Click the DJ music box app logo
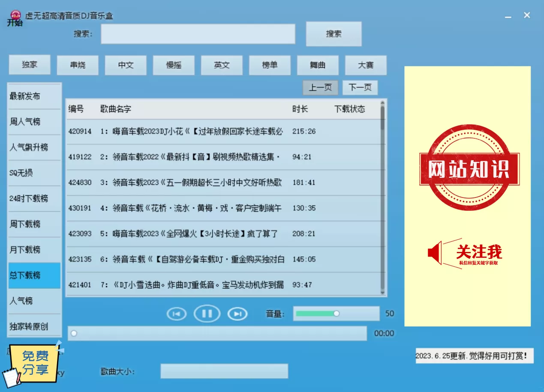Viewport: 544px width, 392px height. pyautogui.click(x=15, y=15)
